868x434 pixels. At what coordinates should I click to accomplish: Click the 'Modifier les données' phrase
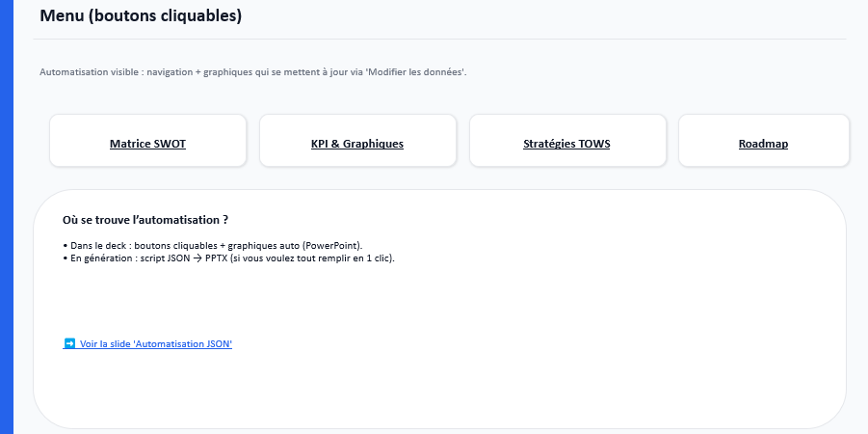pyautogui.click(x=416, y=72)
